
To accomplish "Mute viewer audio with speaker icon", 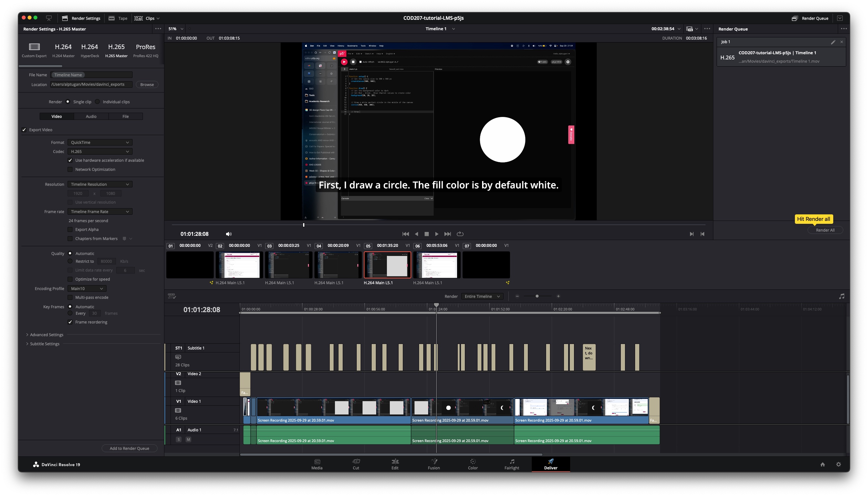I will 229,234.
